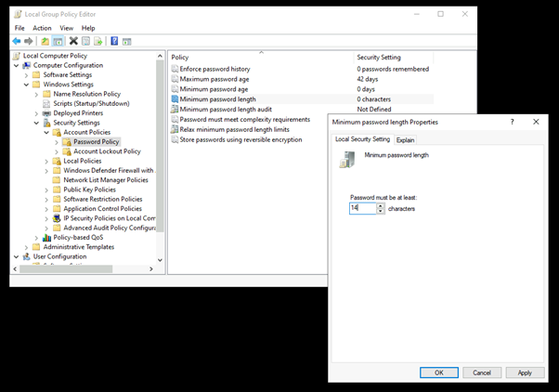Screen dimensions: 559x392
Task: Click the minimum length characters input field
Action: 363,208
